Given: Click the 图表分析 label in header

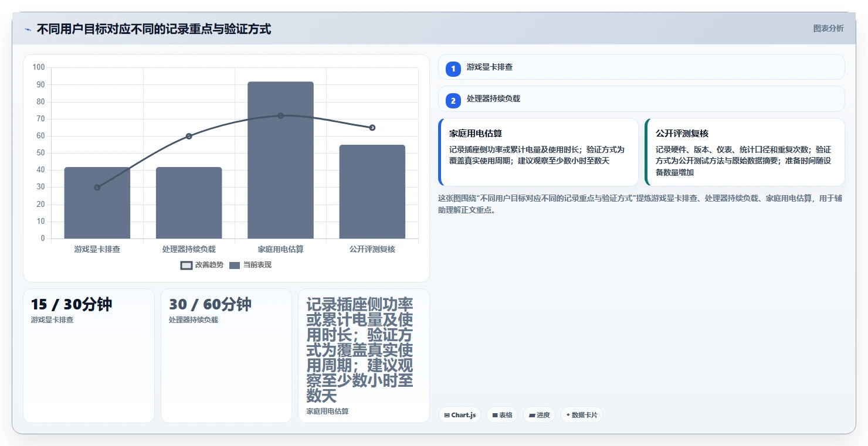Looking at the screenshot, I should (828, 28).
